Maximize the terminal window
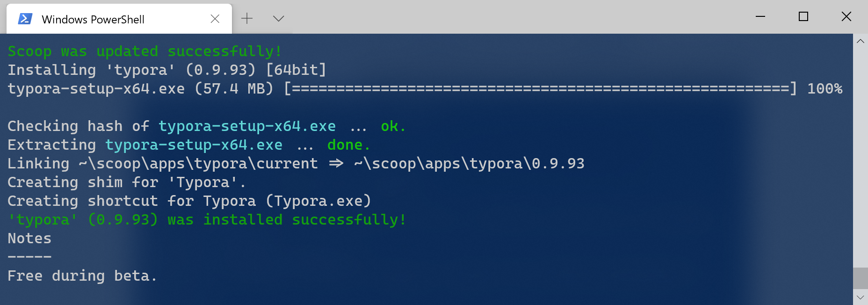 803,17
